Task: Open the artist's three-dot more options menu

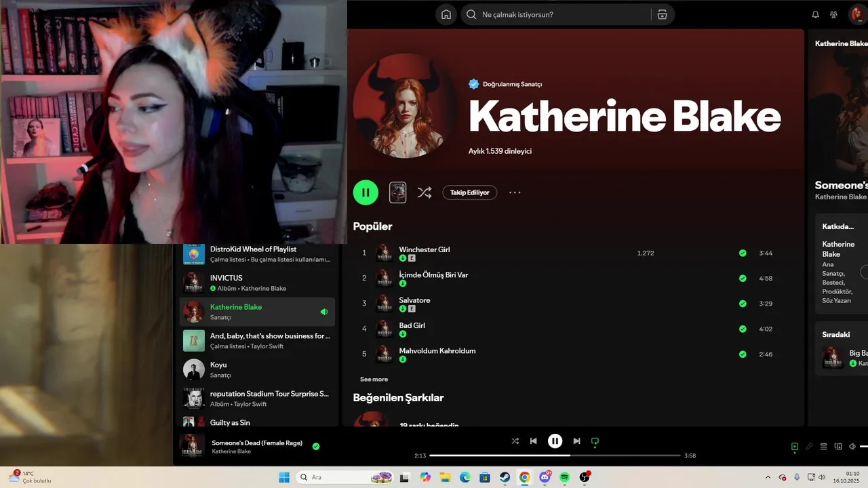Action: pyautogui.click(x=515, y=192)
